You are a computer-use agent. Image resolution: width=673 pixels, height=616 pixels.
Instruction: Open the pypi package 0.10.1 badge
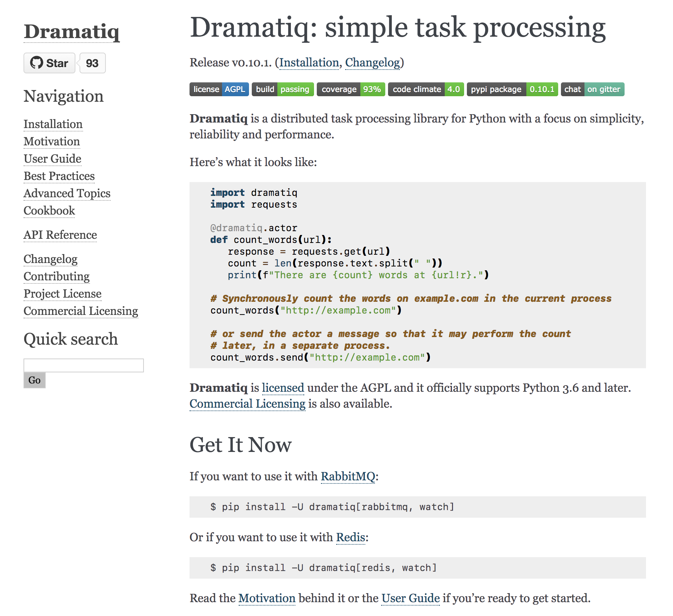[x=512, y=89]
